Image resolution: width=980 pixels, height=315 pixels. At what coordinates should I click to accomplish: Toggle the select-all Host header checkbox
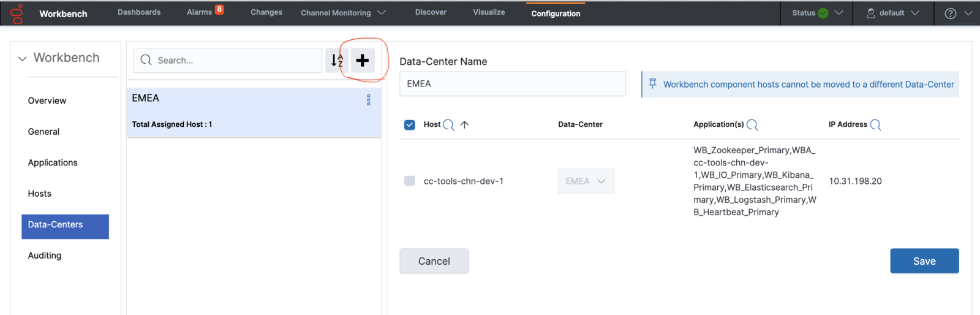[410, 125]
